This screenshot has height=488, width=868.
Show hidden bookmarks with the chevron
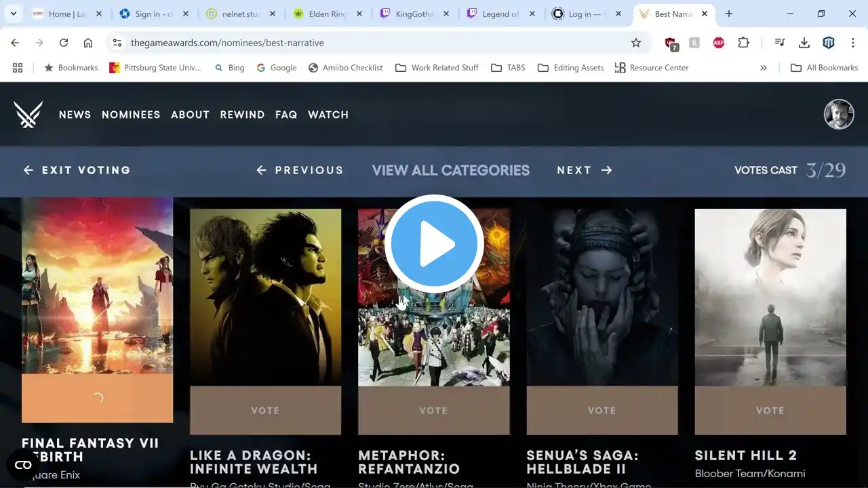[x=764, y=68]
